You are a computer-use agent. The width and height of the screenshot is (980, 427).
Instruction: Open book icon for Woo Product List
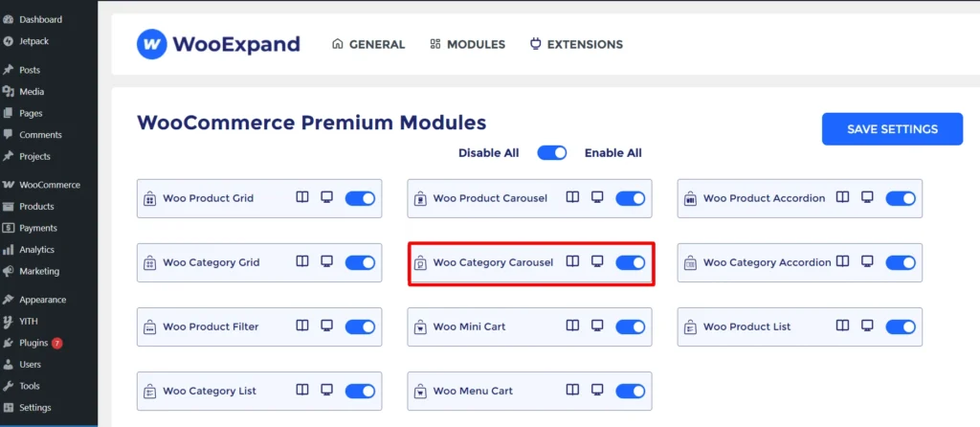(x=843, y=326)
